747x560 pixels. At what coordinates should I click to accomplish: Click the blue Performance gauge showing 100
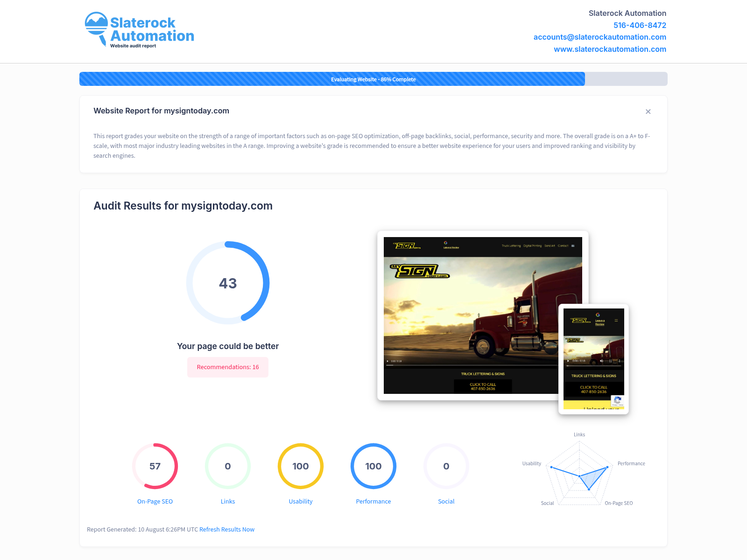tap(373, 466)
